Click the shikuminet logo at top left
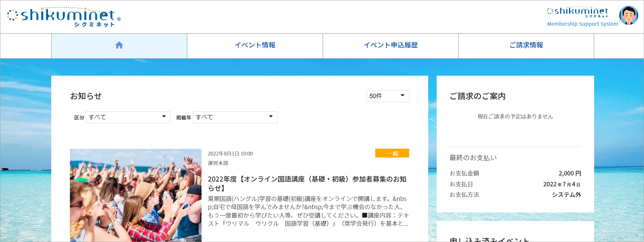This screenshot has width=644, height=242. (64, 17)
